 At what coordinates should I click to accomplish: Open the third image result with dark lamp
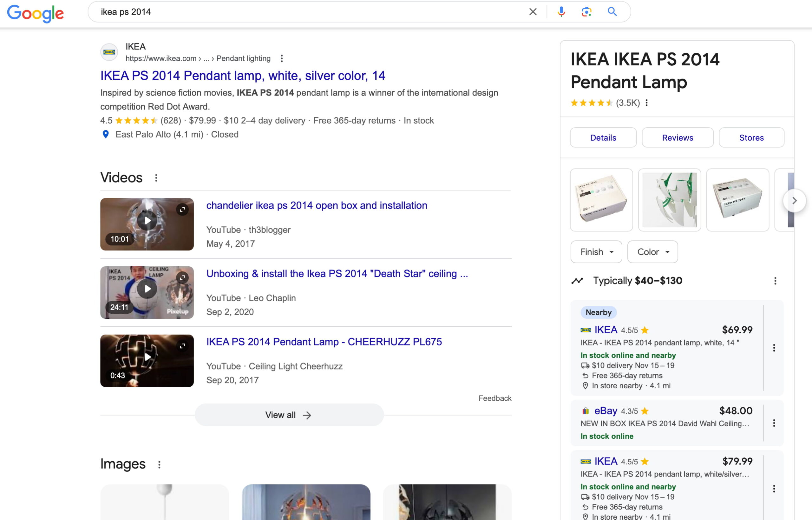[447, 502]
